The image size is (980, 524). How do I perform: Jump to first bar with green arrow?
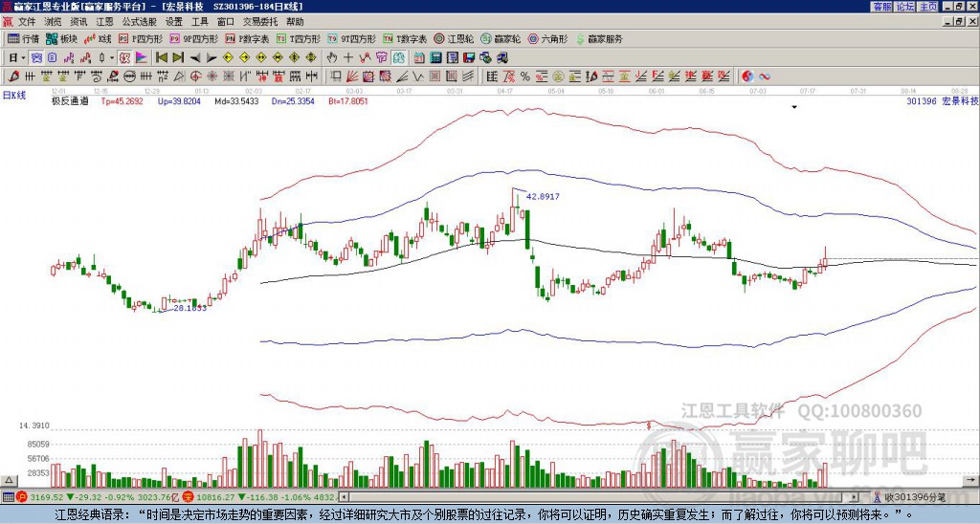point(161,58)
